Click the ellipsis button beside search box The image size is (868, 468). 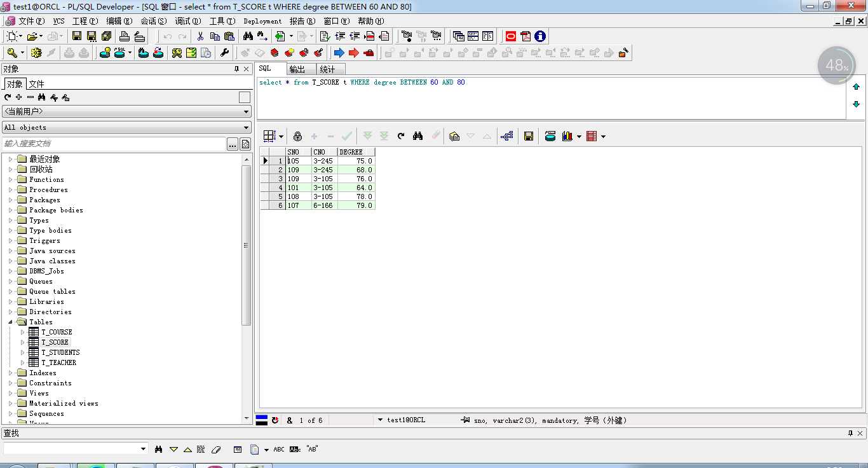pyautogui.click(x=233, y=144)
